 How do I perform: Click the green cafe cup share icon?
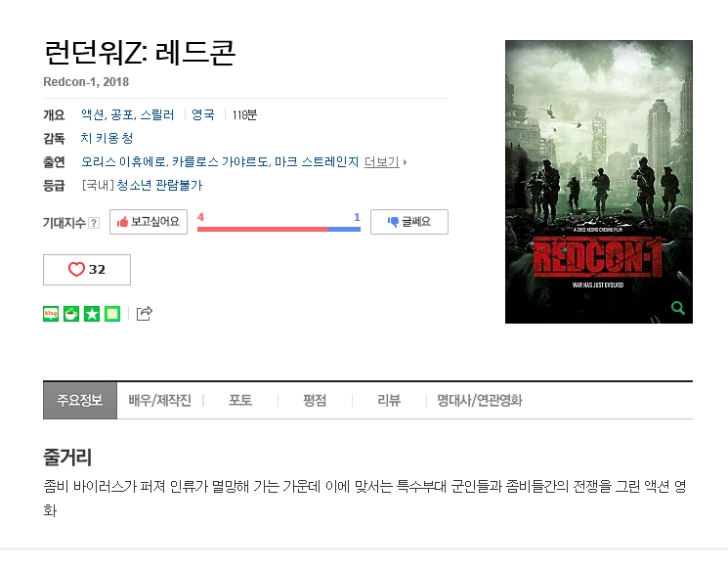click(x=71, y=314)
